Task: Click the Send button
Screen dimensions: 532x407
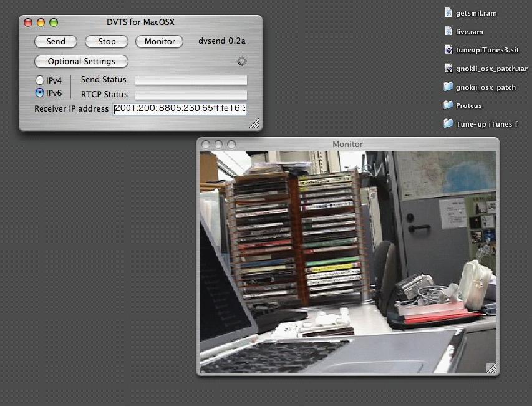Action: click(x=56, y=42)
